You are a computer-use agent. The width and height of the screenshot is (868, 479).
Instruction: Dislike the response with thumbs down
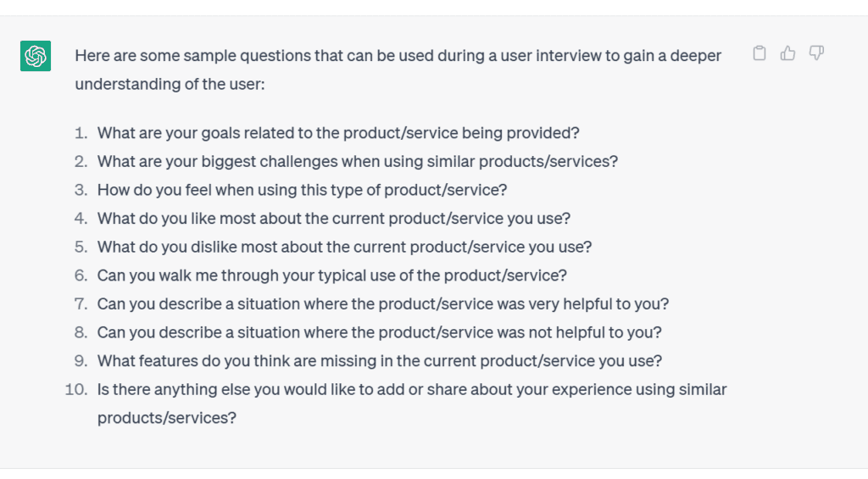click(816, 53)
